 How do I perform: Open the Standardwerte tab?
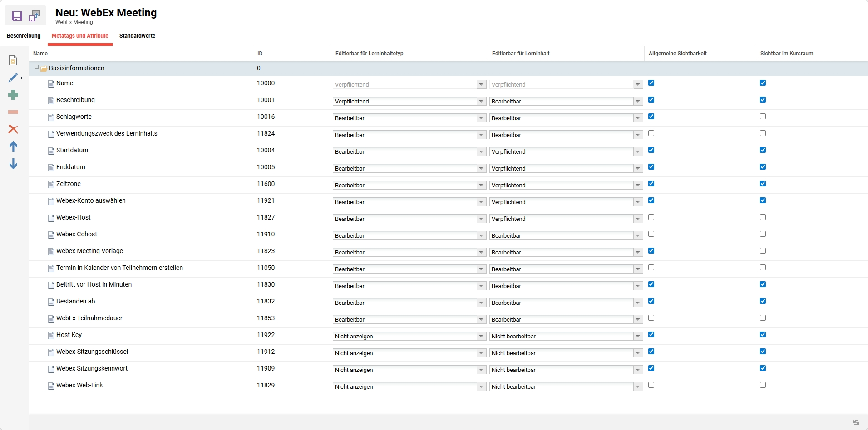pyautogui.click(x=137, y=36)
